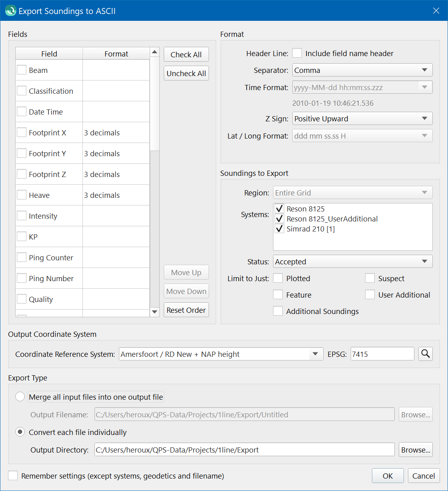The image size is (448, 491).
Task: Toggle the Remember settings checkbox
Action: pos(13,476)
